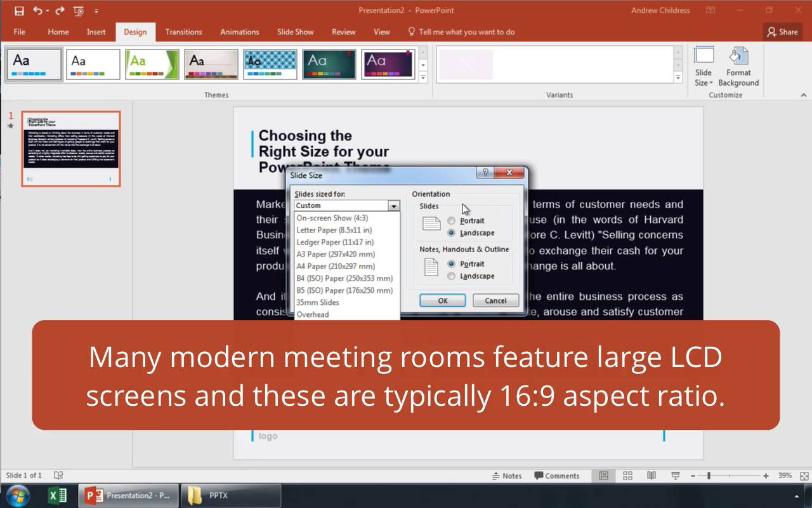Switch to Normal view icon

click(x=603, y=476)
